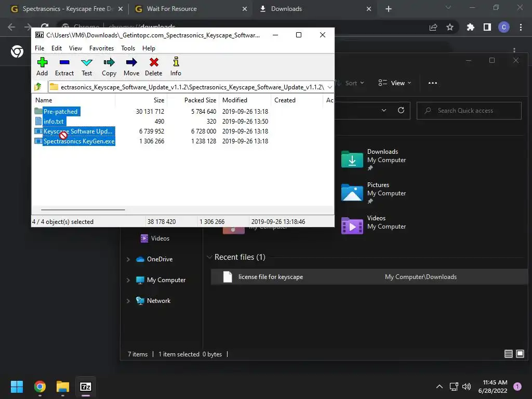Bookmark page with star icon

point(450,27)
